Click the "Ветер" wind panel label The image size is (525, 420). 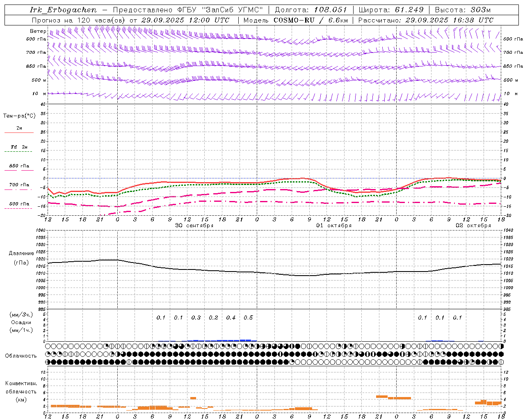point(38,31)
